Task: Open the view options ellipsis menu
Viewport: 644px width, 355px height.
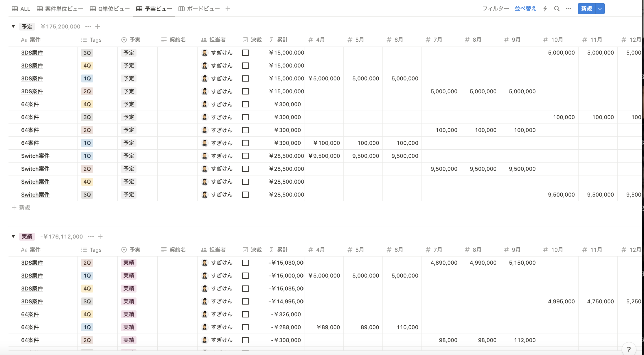Action: (568, 9)
